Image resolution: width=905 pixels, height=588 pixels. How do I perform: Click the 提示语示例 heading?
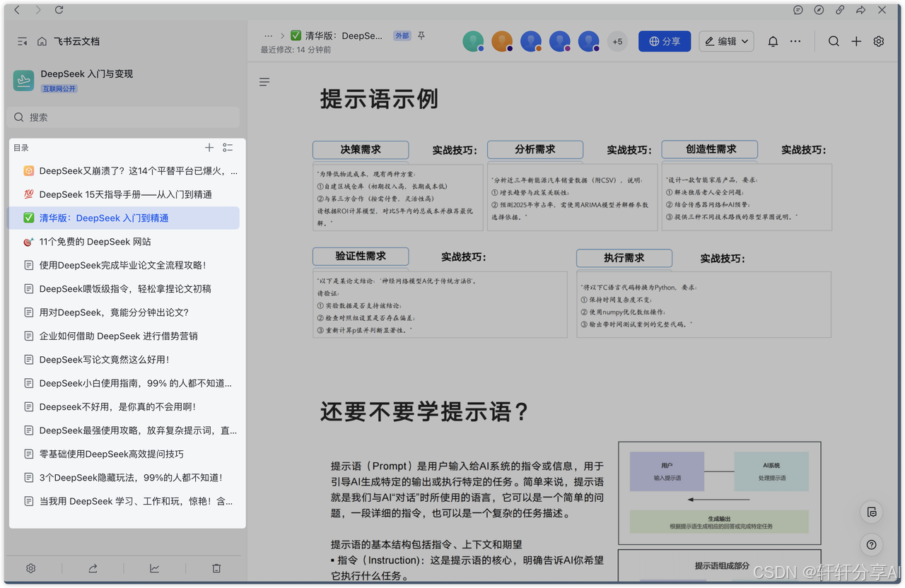tap(379, 99)
